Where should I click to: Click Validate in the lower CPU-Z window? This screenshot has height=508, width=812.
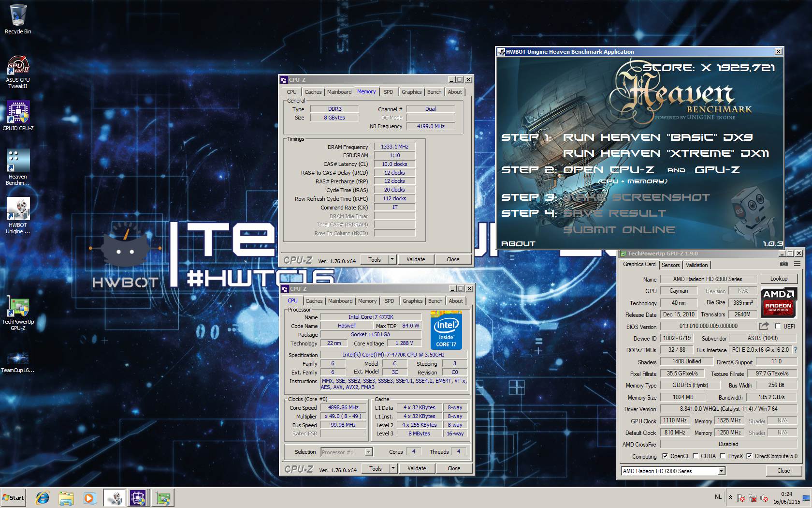[x=417, y=468]
